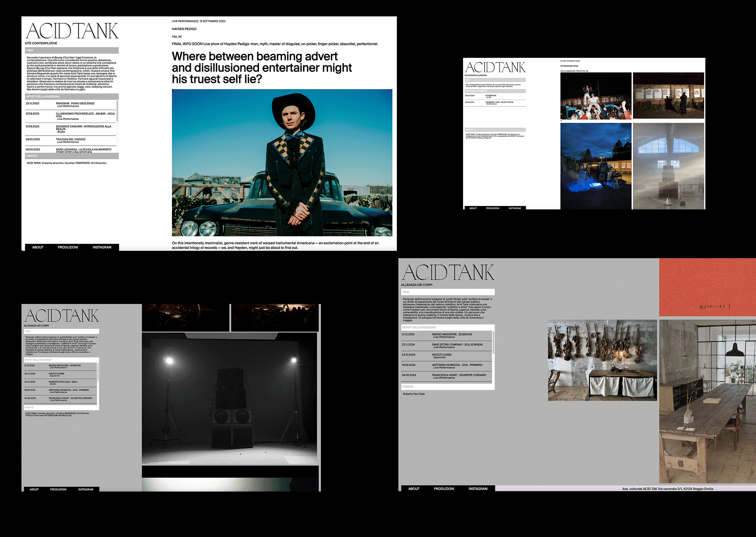
Task: Click the Hayden Pedigo cowboy hat photo
Action: pyautogui.click(x=282, y=163)
